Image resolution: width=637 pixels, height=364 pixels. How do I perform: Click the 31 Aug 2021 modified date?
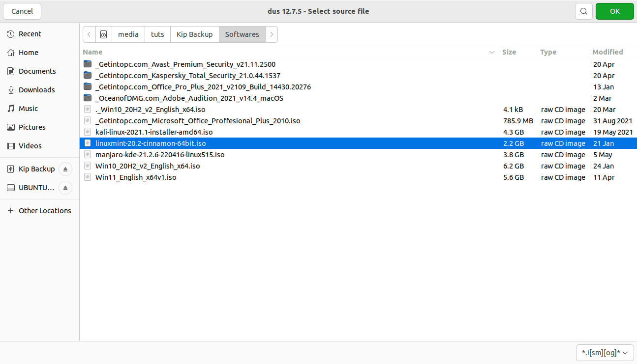pyautogui.click(x=613, y=121)
